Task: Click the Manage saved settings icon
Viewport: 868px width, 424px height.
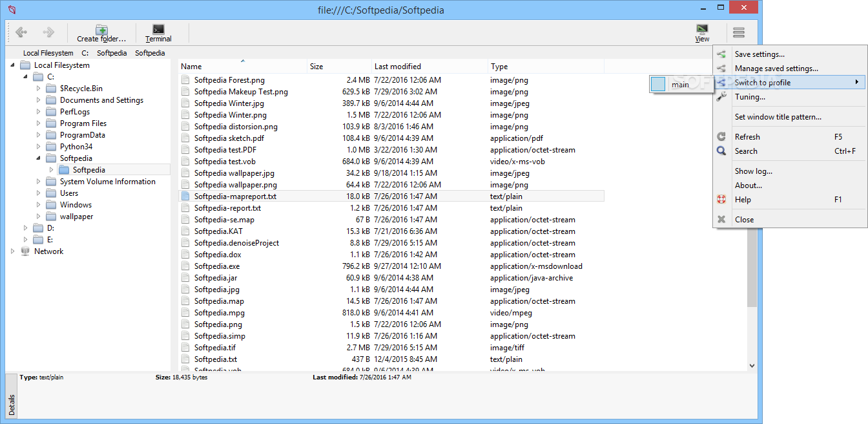Action: (721, 69)
